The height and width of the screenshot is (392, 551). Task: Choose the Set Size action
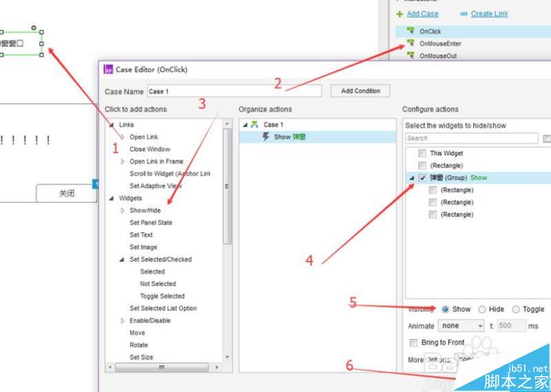point(141,357)
